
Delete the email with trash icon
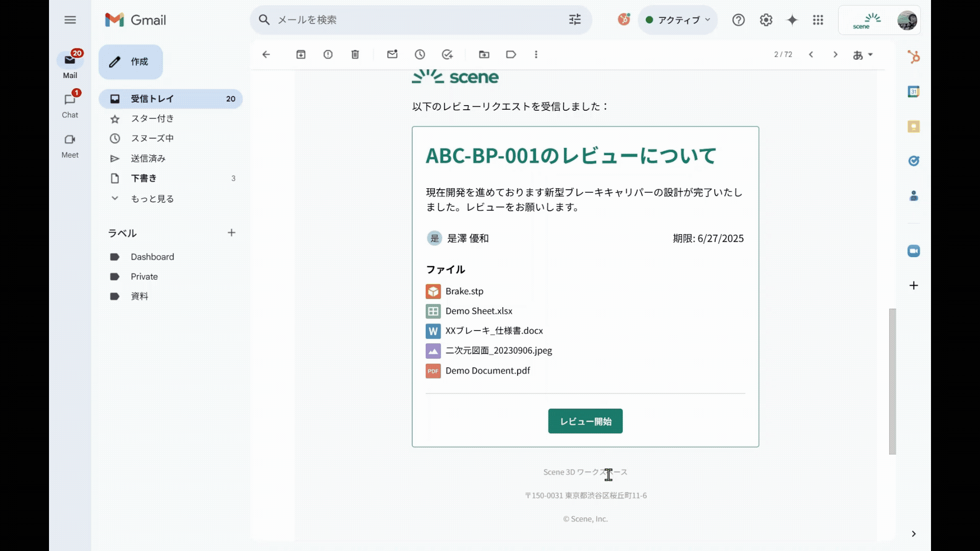pyautogui.click(x=355, y=55)
